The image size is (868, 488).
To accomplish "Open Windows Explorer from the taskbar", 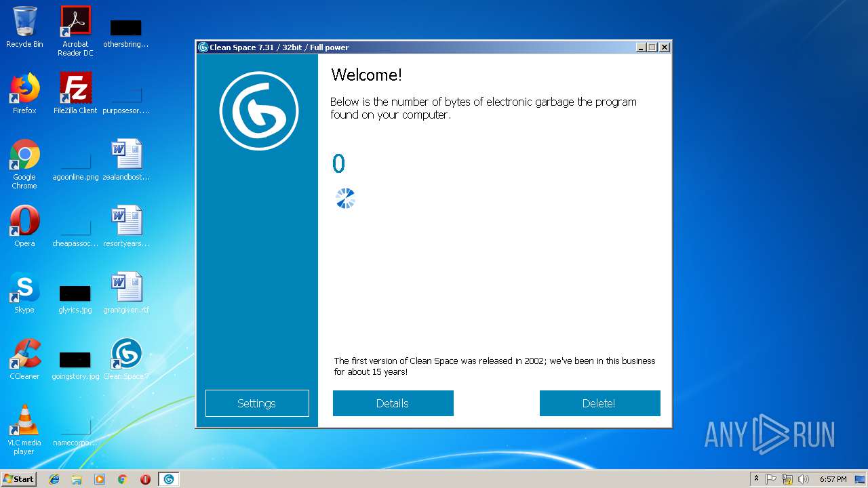I will click(x=77, y=479).
